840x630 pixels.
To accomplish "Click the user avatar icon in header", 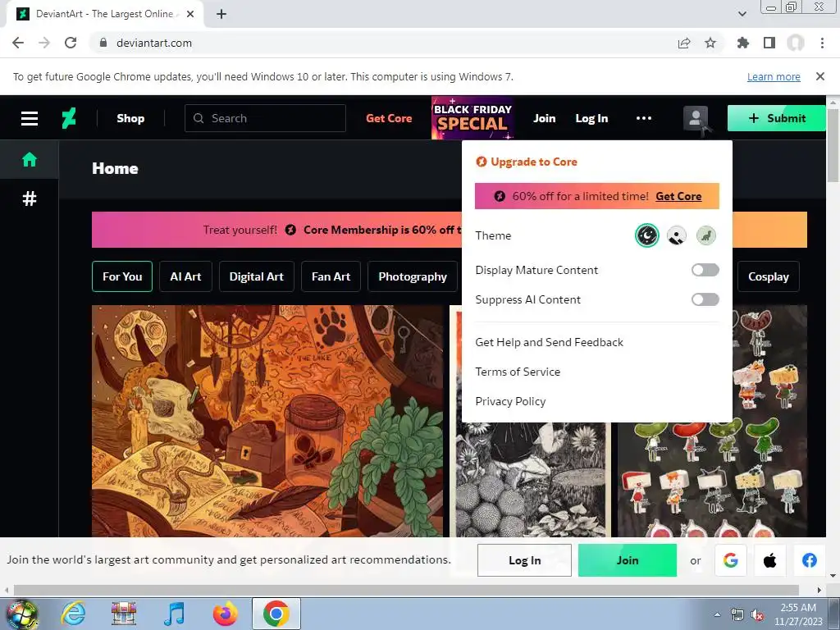I will point(696,118).
